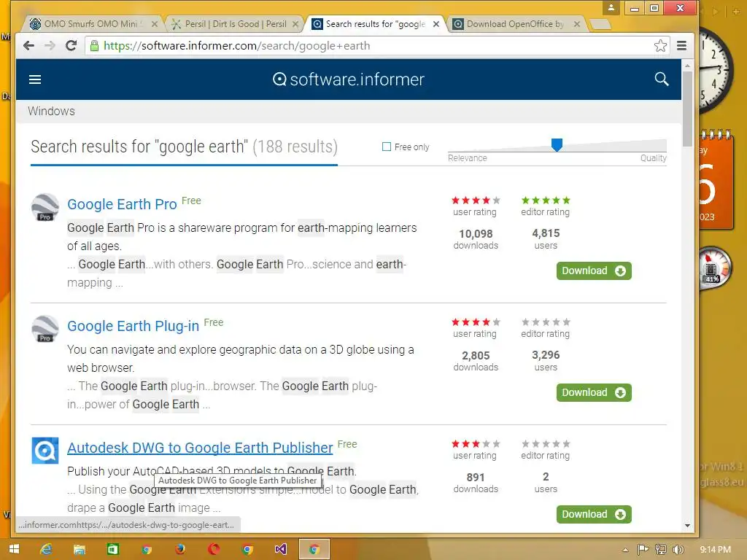
Task: Download Google Earth Plug-in
Action: 594,392
